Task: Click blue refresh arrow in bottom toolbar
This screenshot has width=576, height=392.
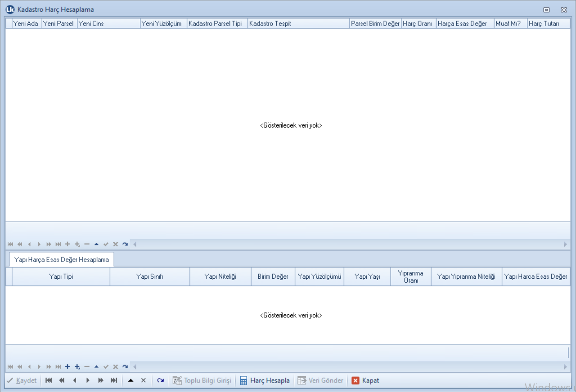Action: 160,380
